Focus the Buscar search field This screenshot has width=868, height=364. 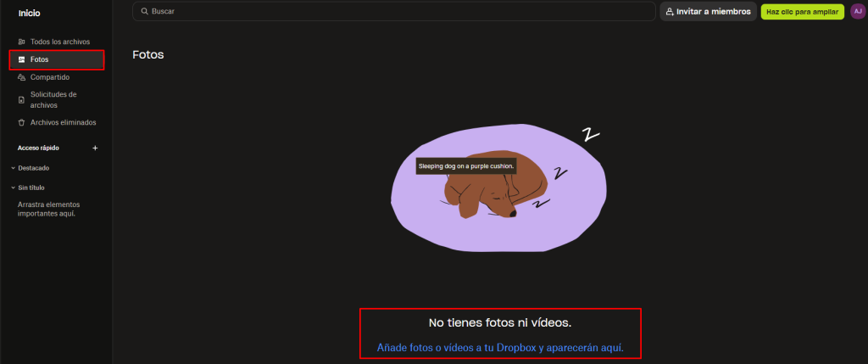pos(398,12)
